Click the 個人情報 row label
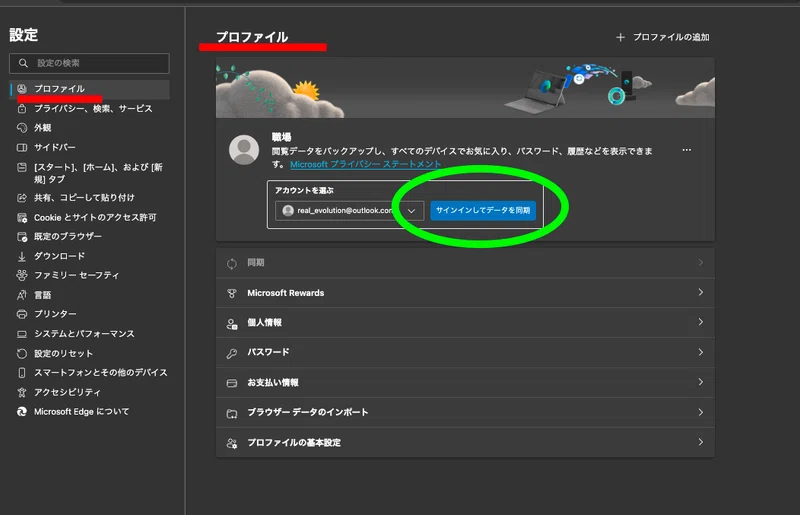This screenshot has height=515, width=800. [264, 323]
